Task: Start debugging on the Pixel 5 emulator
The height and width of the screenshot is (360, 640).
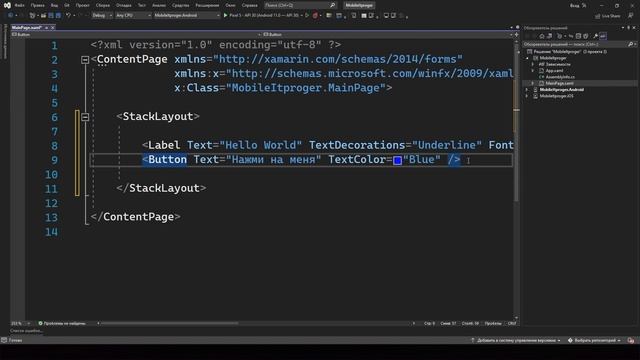Action: 261,16
